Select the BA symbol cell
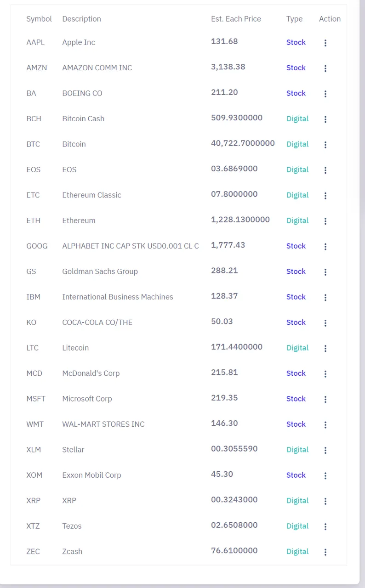The height and width of the screenshot is (588, 365). [x=31, y=93]
